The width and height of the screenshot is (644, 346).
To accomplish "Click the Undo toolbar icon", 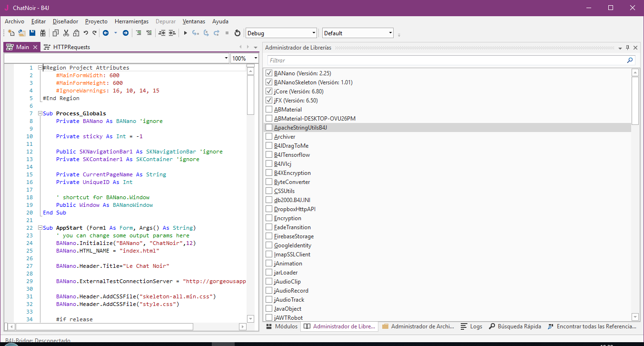I will (86, 33).
